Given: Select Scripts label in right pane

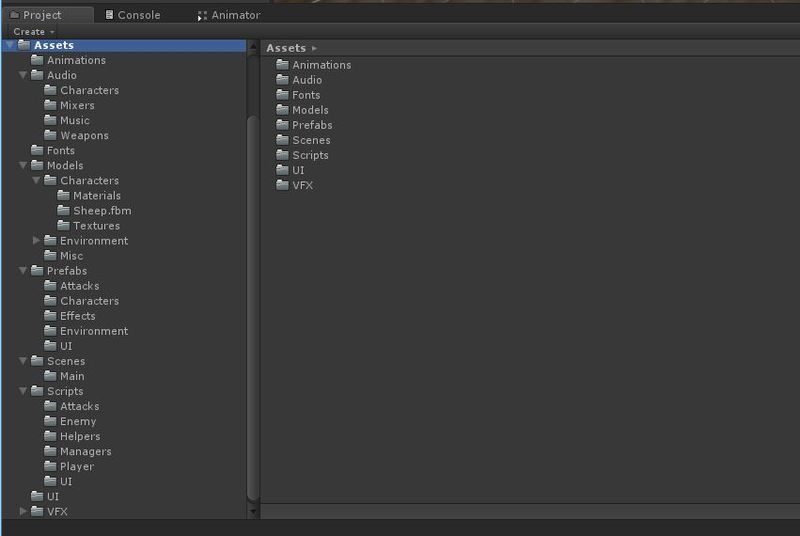Looking at the screenshot, I should 310,155.
